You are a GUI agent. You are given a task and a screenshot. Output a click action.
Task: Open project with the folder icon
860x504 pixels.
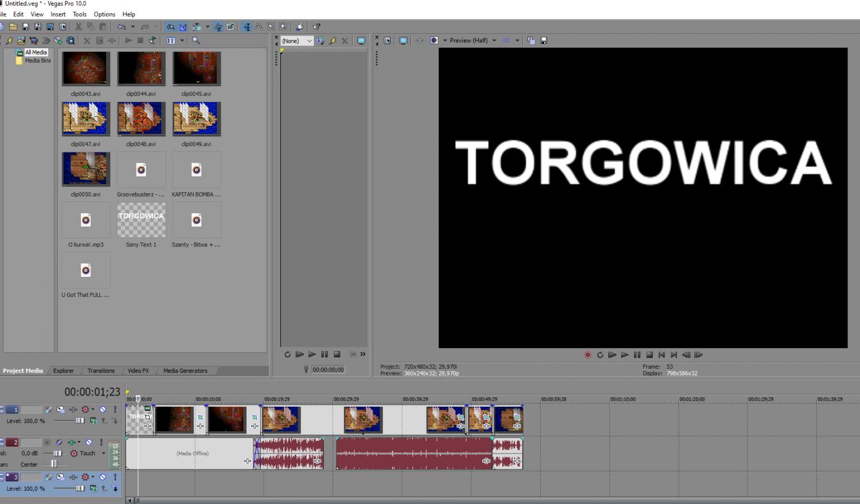tap(13, 27)
